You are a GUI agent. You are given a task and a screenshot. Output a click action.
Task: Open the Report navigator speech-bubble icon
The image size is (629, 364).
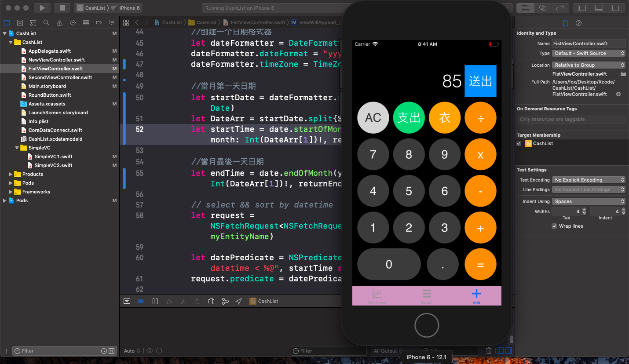(112, 22)
